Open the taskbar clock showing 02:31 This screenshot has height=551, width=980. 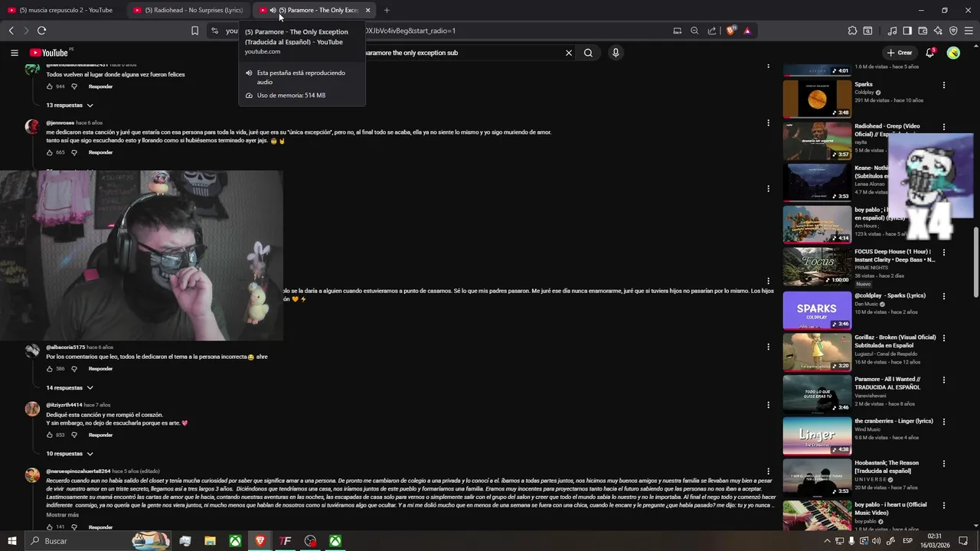point(935,541)
